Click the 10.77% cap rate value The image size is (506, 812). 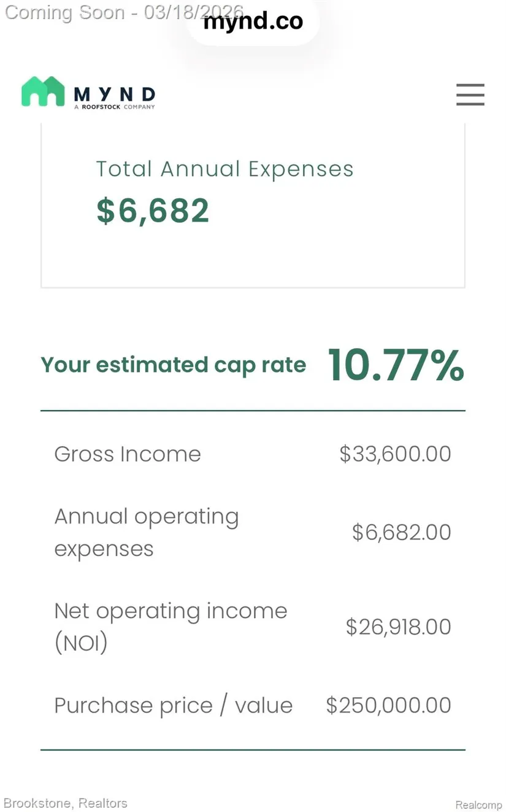tap(396, 365)
